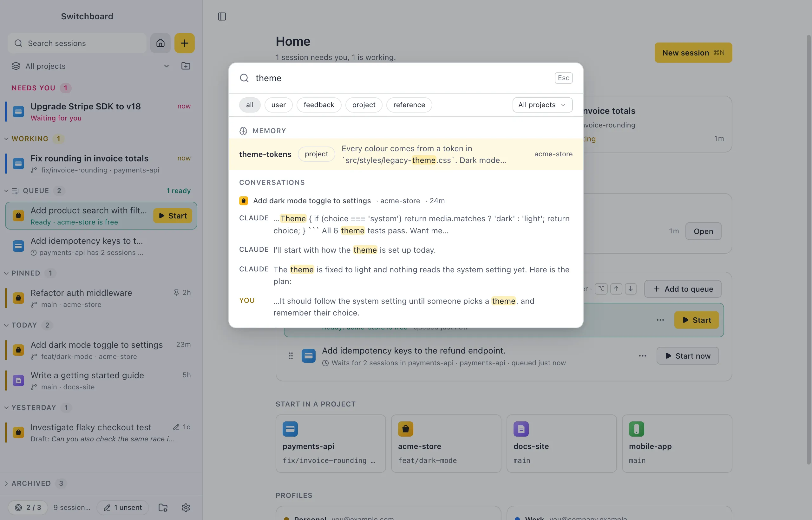Click the home icon button in sidebar

click(160, 43)
